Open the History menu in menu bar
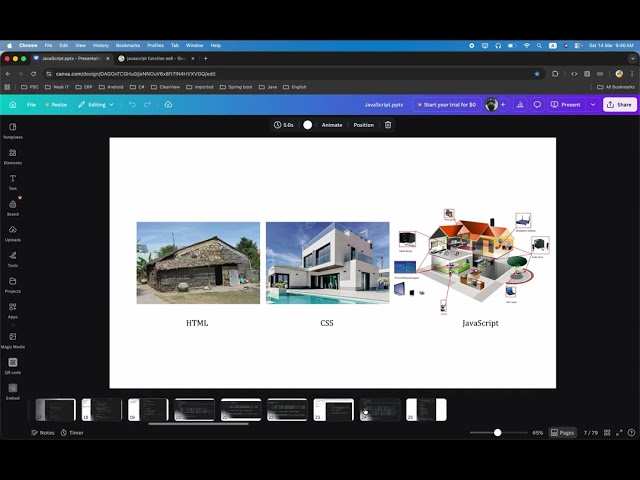 pyautogui.click(x=101, y=46)
